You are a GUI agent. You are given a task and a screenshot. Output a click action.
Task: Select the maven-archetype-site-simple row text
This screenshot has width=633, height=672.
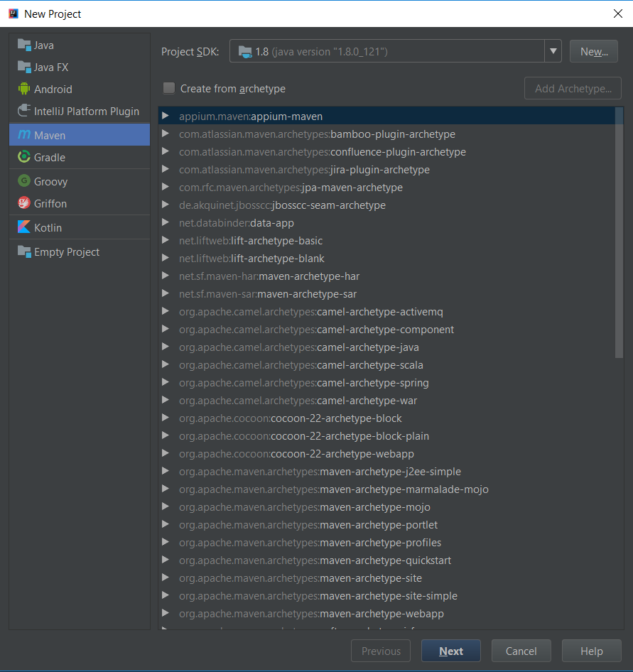coord(318,596)
